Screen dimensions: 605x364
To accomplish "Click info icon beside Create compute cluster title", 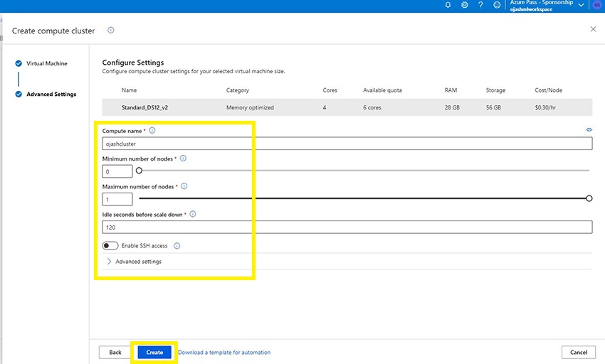I will coord(110,31).
